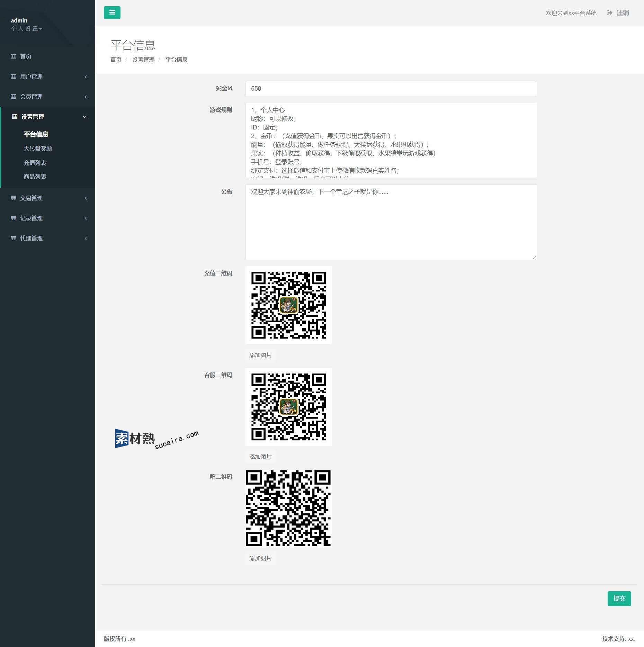Click the grid icon beside 交易管理
The image size is (644, 647).
pos(14,198)
